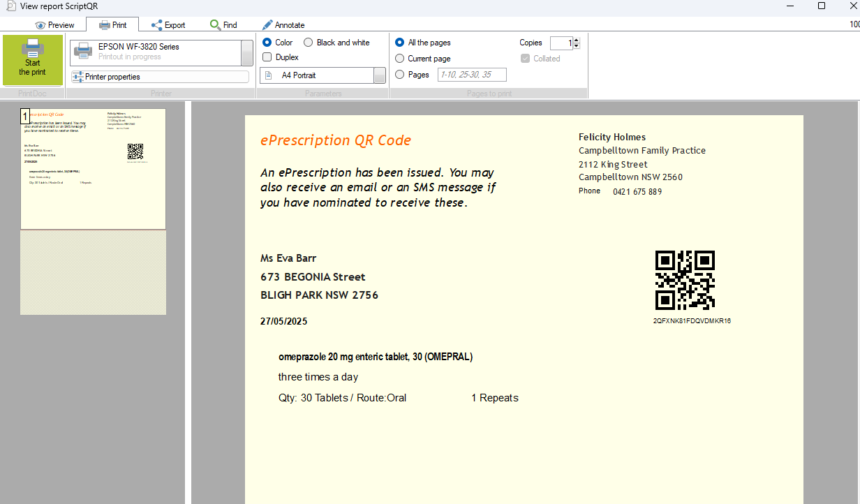Click the Export share icon
The width and height of the screenshot is (860, 504).
point(156,25)
